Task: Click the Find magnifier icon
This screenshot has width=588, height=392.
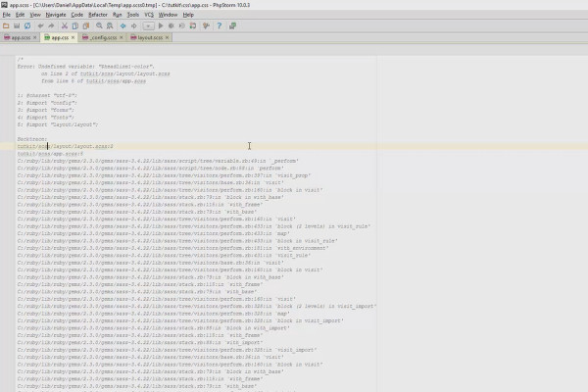Action: coord(99,25)
